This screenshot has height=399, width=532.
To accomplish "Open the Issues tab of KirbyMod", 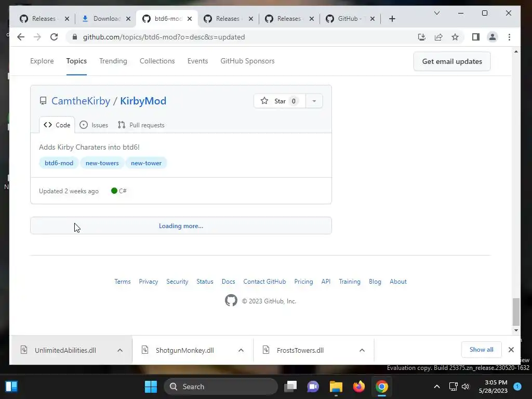I will click(94, 125).
